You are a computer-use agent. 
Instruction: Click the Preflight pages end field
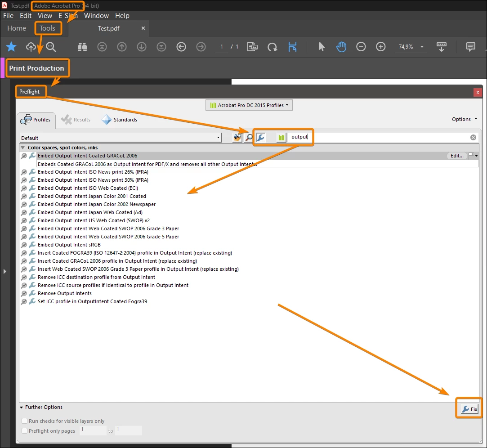[129, 430]
